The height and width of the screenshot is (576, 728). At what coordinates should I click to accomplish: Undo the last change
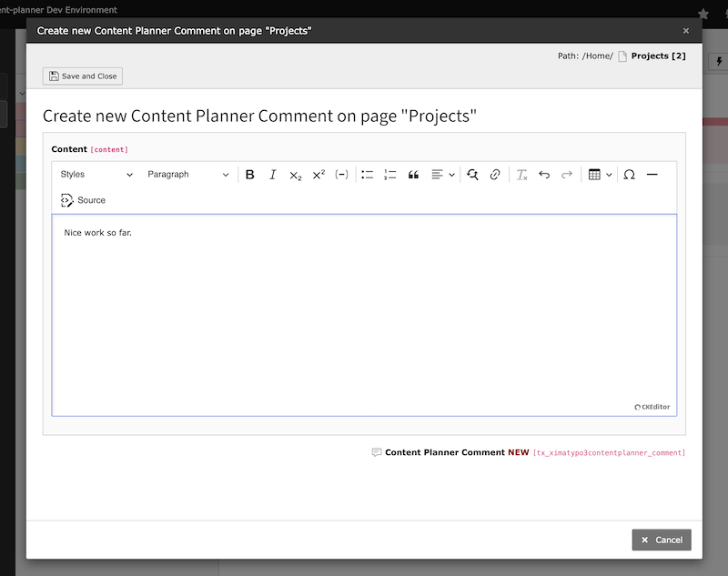544,174
